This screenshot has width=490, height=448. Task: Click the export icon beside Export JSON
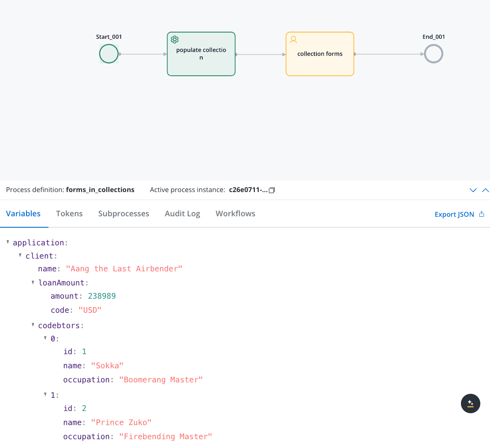[482, 215]
